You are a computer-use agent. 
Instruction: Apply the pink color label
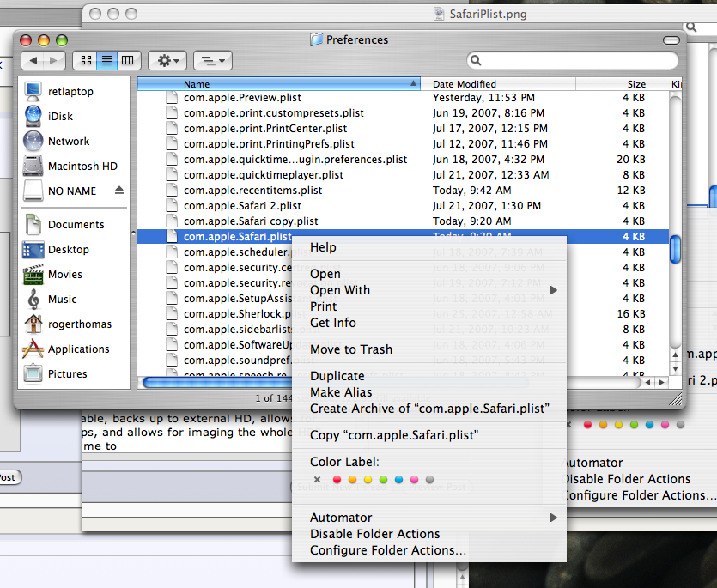pos(414,480)
